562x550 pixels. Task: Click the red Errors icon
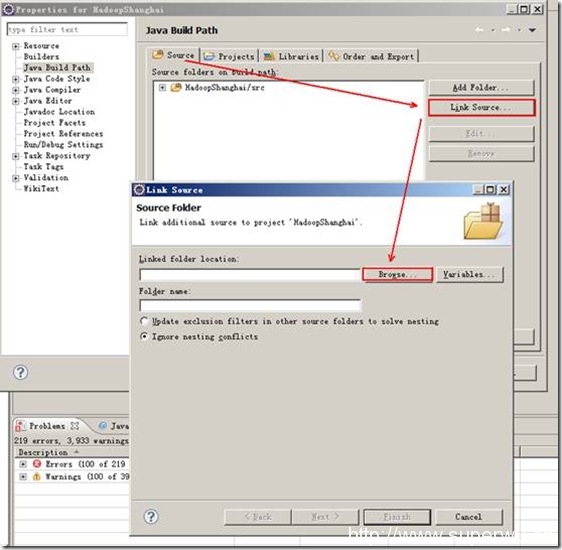[x=37, y=464]
